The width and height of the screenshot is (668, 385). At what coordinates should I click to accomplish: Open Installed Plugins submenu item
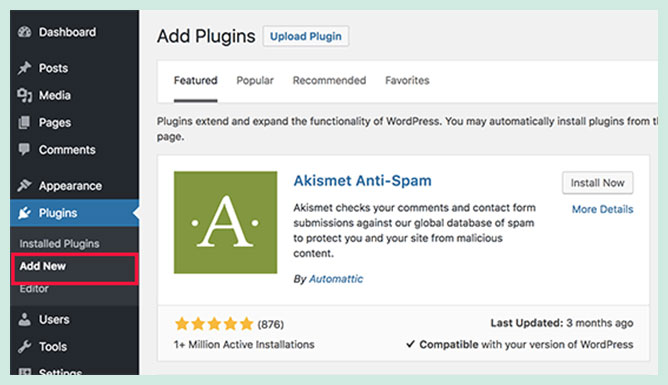pos(59,244)
